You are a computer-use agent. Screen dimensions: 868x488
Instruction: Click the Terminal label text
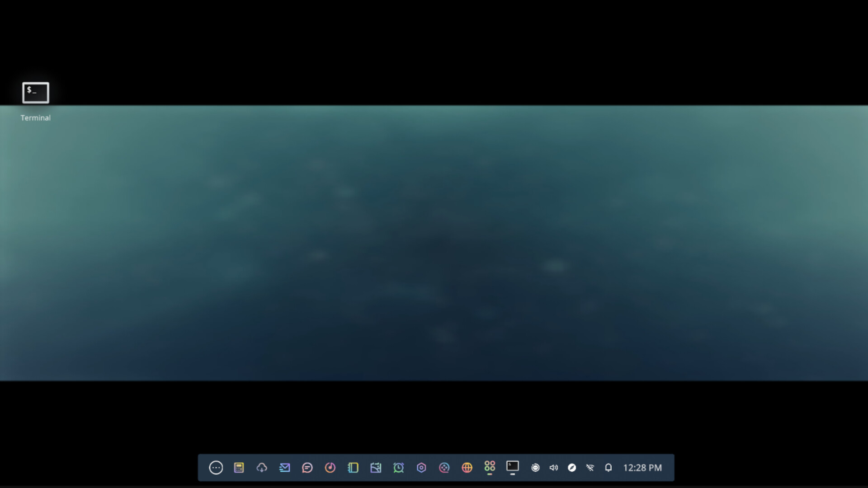point(35,117)
